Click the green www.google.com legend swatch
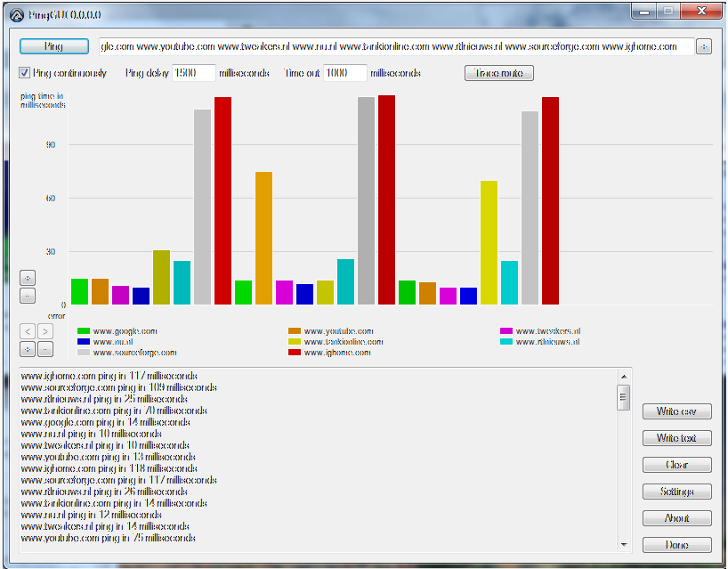This screenshot has height=569, width=728. click(x=84, y=331)
